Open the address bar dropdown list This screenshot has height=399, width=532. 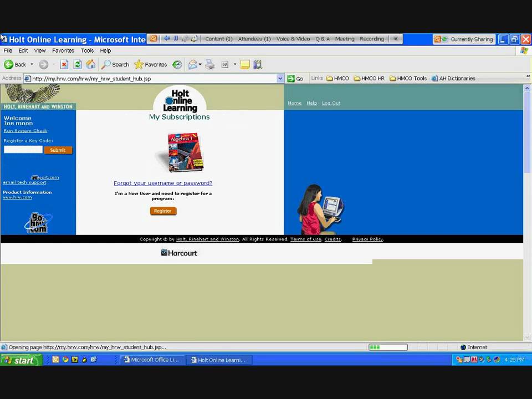pos(280,78)
